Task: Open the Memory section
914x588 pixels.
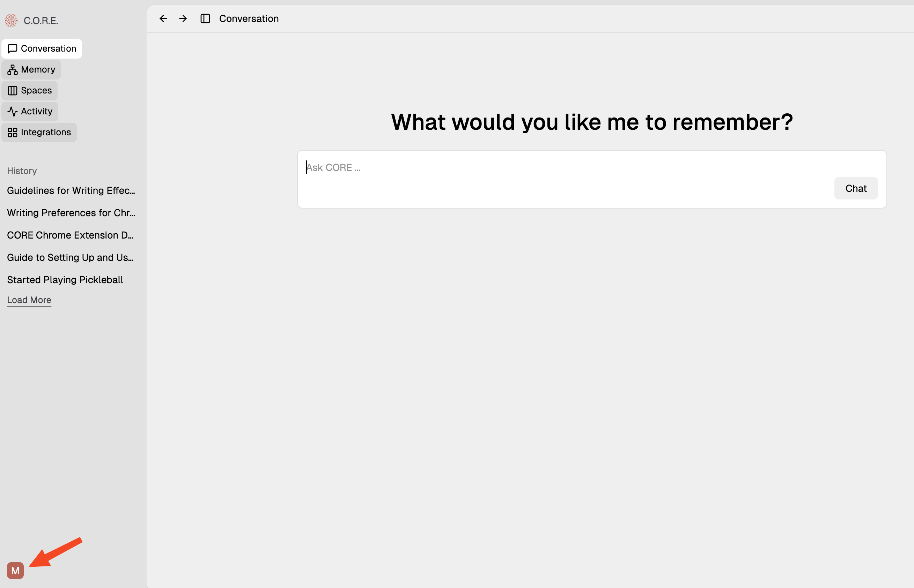Action: (31, 69)
